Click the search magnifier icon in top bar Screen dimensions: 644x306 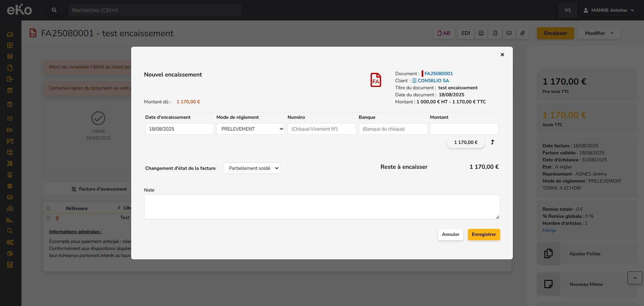coord(54,10)
